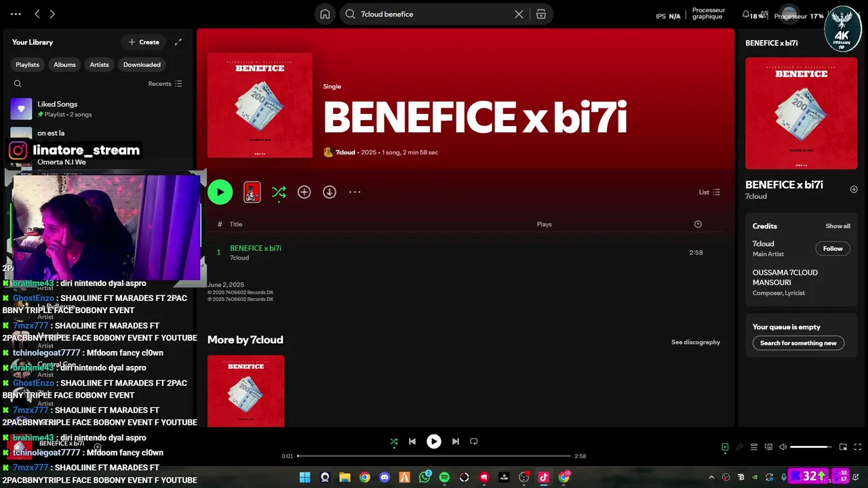Viewport: 868px width, 488px height.
Task: Skip to the previous track
Action: pyautogui.click(x=412, y=441)
